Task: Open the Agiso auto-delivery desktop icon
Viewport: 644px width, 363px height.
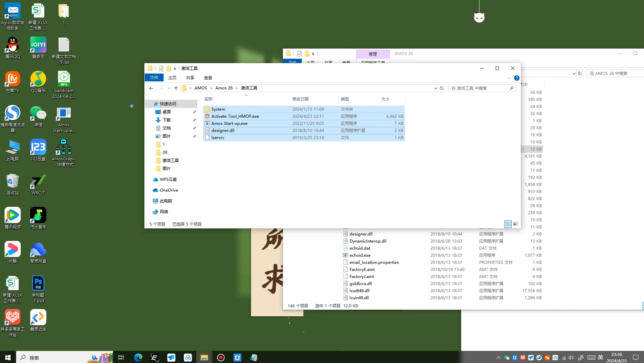Action: point(12,16)
